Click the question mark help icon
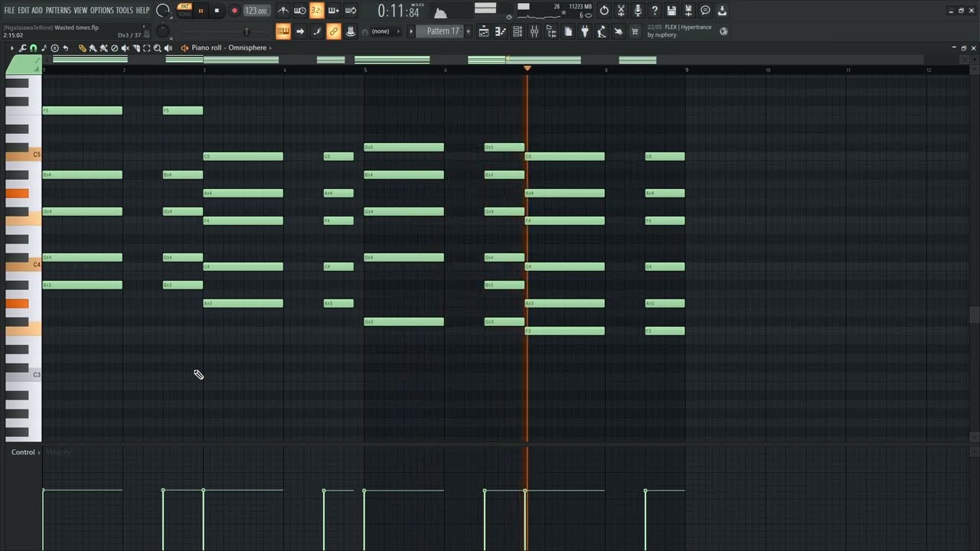980x551 pixels. [x=655, y=11]
